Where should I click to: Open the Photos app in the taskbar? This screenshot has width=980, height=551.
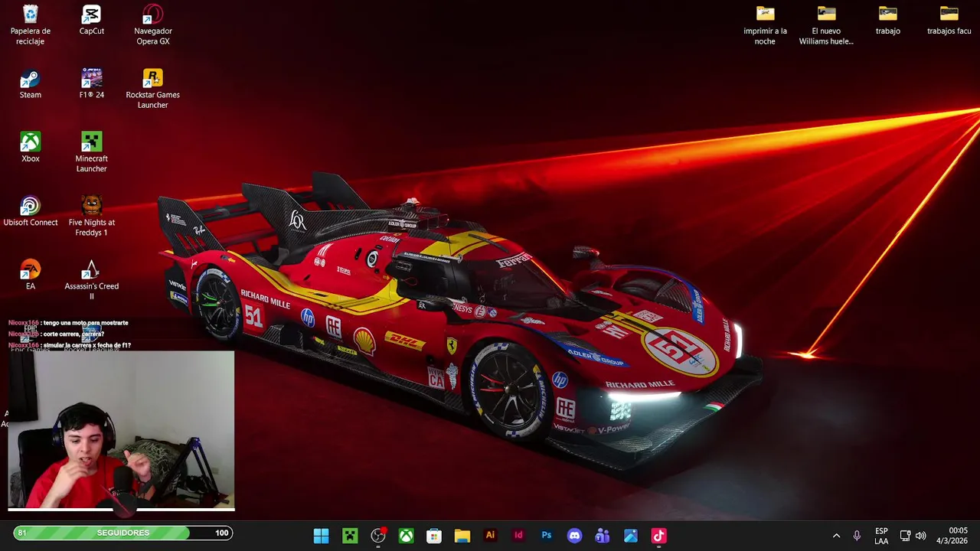(x=631, y=536)
